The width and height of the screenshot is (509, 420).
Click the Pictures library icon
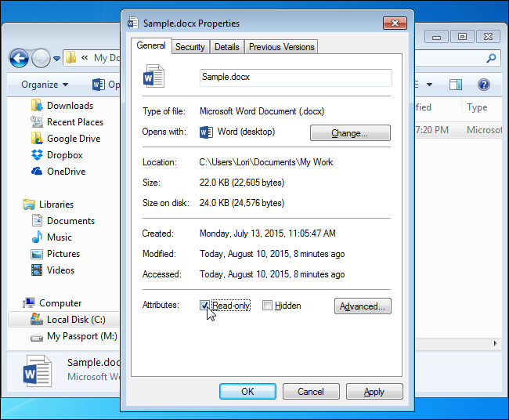(x=37, y=254)
